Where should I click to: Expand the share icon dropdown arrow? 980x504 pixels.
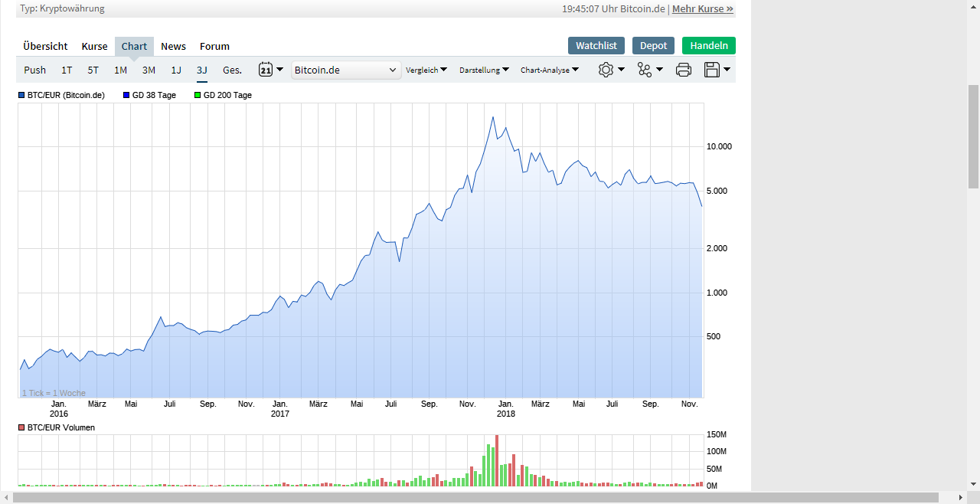(659, 70)
